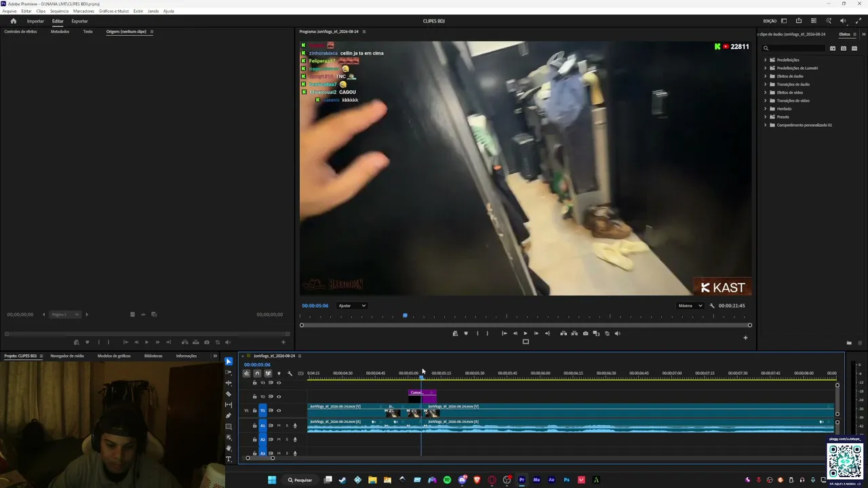Open the Arquivo menu

(x=9, y=11)
